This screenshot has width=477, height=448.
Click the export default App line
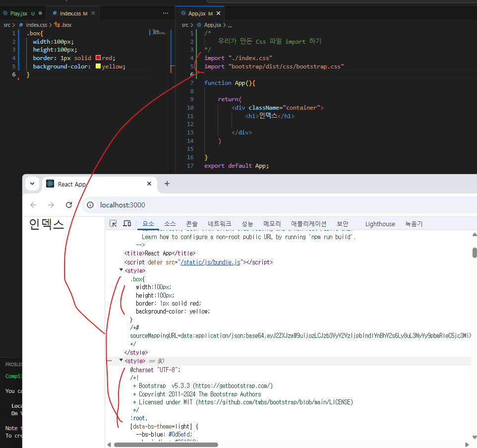point(237,166)
